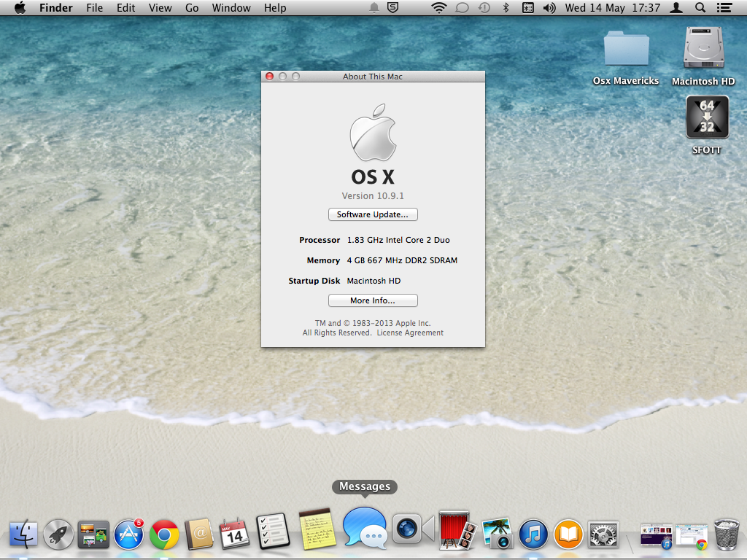
Task: Click the Software Update button
Action: 373,214
